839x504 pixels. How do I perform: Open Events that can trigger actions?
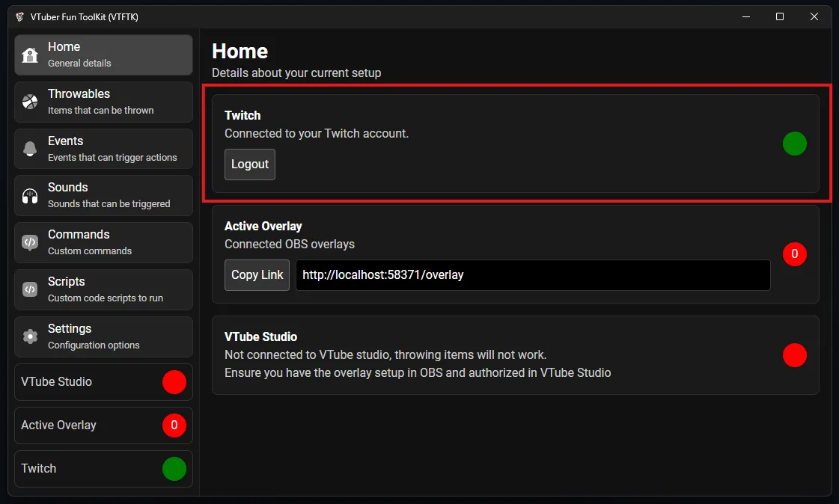coord(103,149)
